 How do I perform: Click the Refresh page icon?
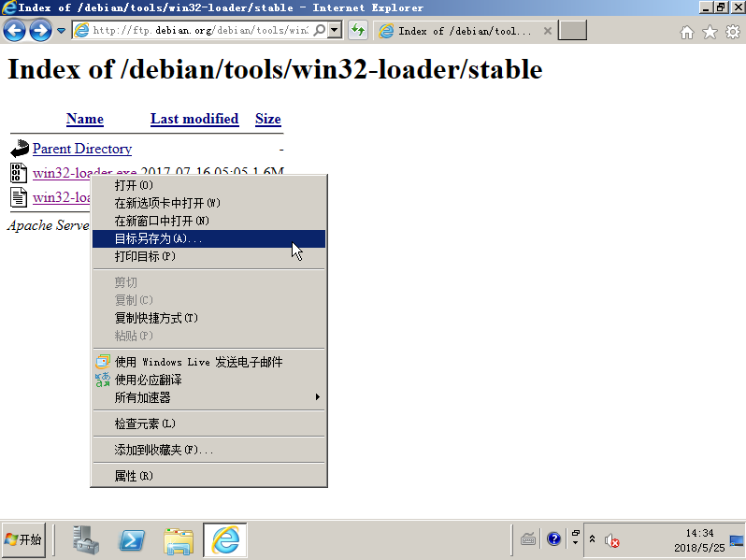click(358, 31)
